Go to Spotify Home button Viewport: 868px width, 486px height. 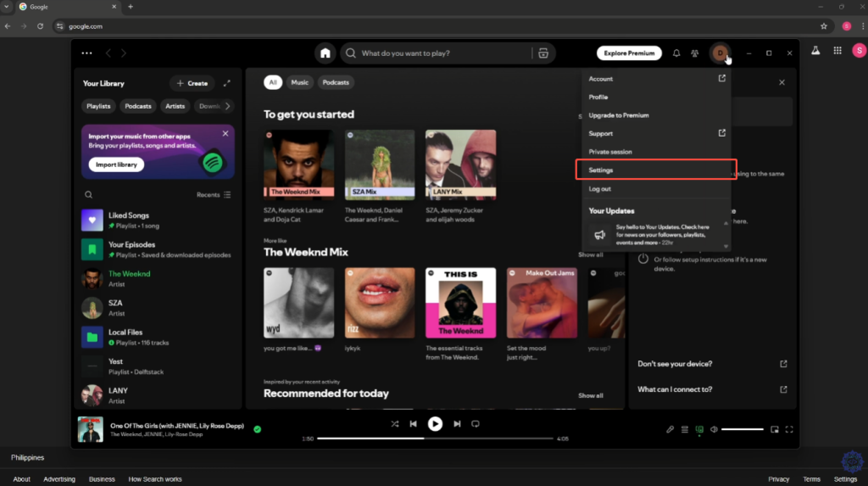pyautogui.click(x=325, y=53)
